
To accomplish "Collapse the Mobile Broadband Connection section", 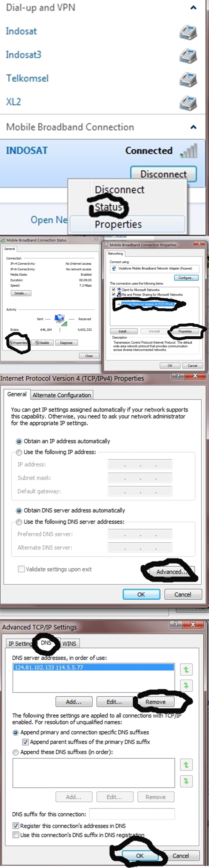I will [193, 127].
